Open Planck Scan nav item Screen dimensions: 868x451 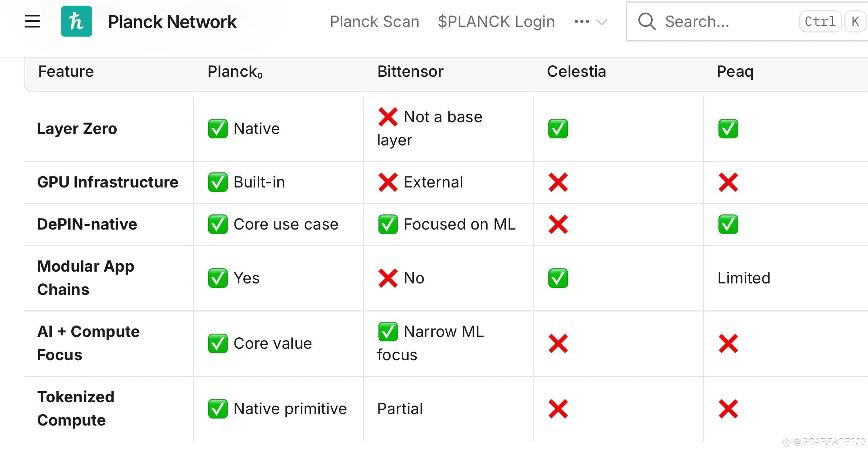tap(374, 22)
